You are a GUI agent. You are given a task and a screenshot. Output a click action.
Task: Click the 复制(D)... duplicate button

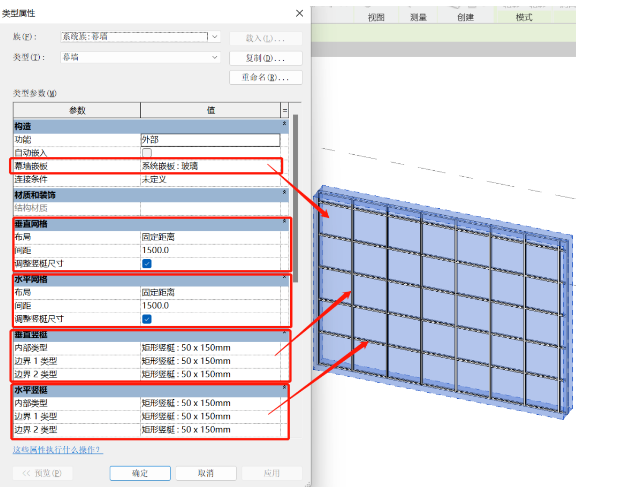(x=265, y=58)
